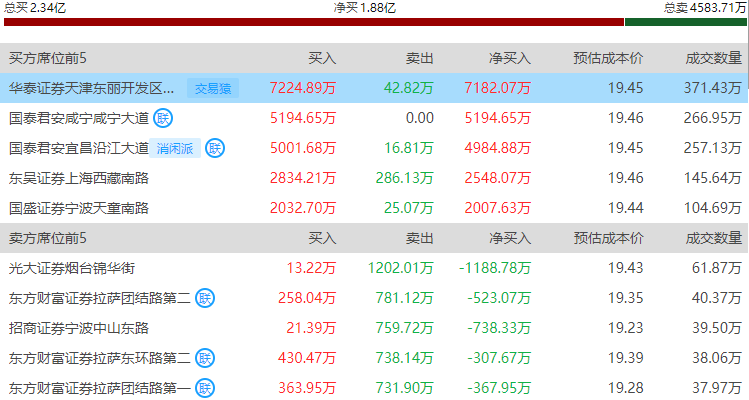The width and height of the screenshot is (749, 400).
Task: Click volume 266.95万
Action: coord(712,118)
